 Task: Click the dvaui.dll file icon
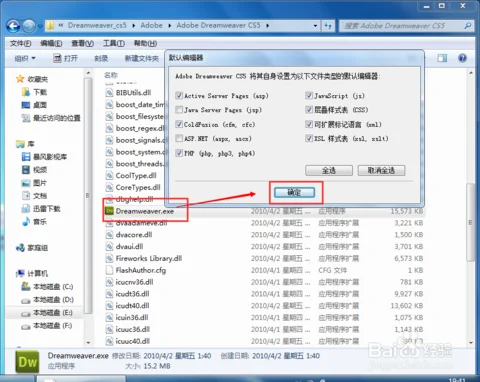109,246
